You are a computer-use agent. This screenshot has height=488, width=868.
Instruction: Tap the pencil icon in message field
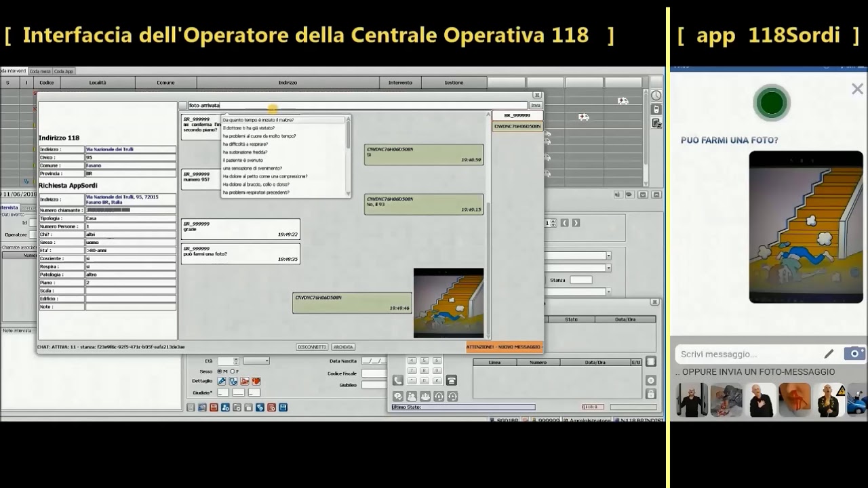[829, 354]
